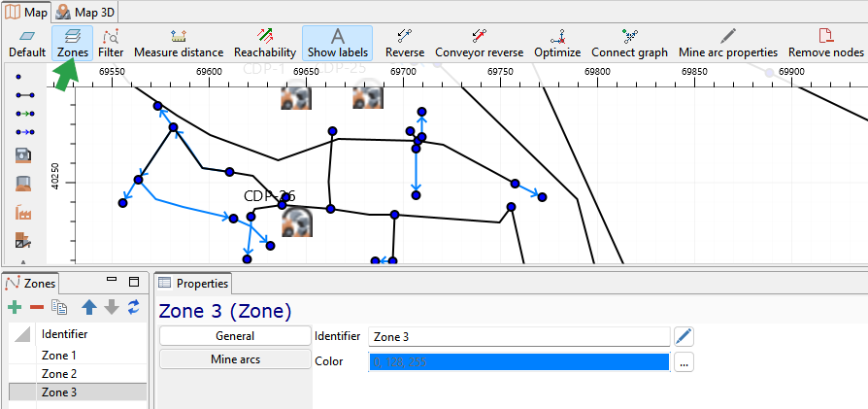Viewport: 868px width, 409px height.
Task: Open the Filter tool
Action: pos(111,43)
